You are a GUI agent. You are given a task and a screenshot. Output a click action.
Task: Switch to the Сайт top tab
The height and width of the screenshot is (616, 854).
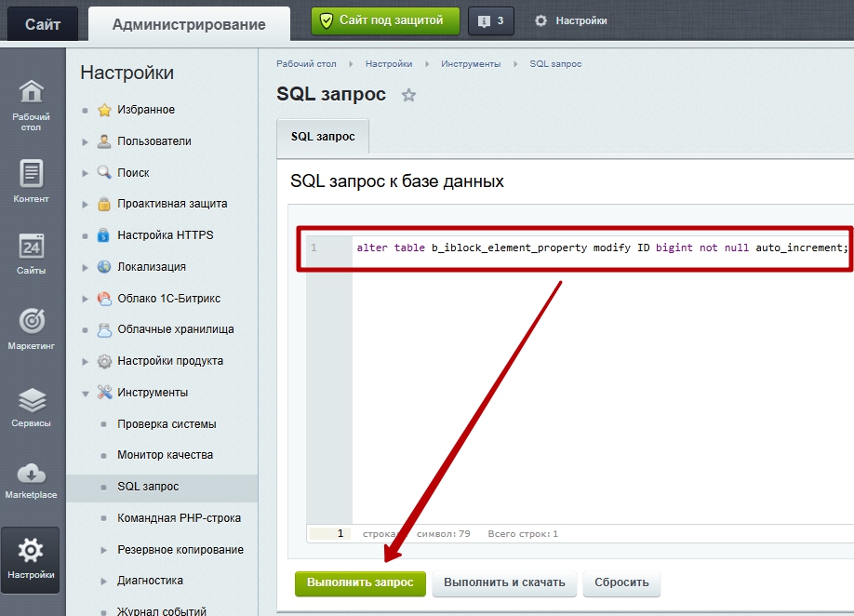tap(43, 24)
